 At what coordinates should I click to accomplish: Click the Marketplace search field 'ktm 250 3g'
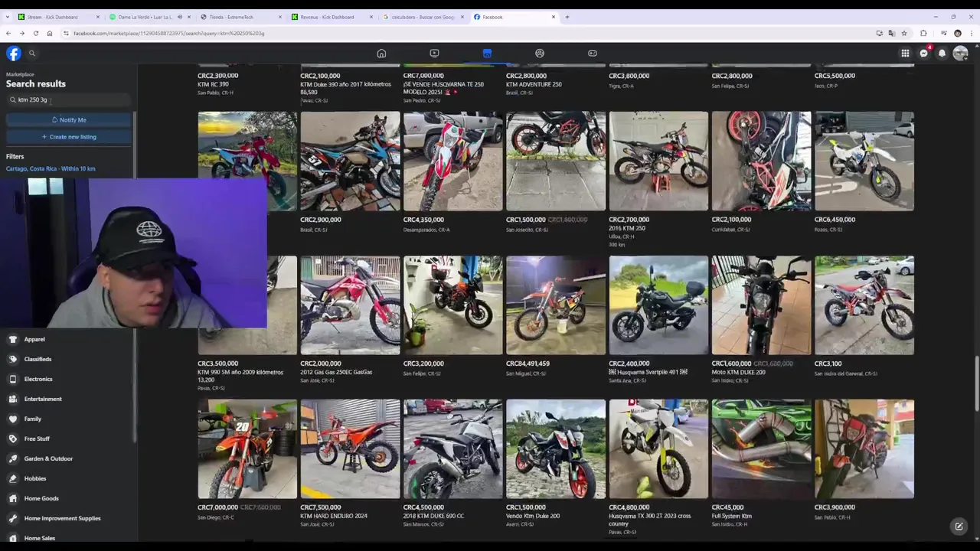pyautogui.click(x=69, y=99)
